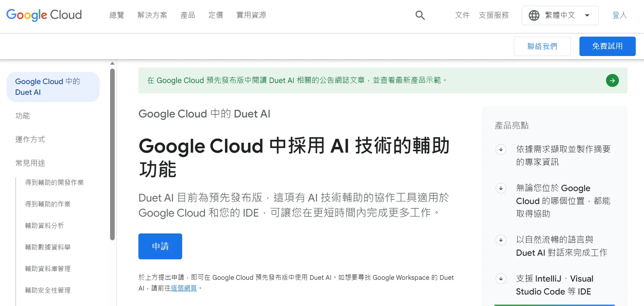
Task: Open the 繁體中文 language dropdown
Action: [x=560, y=15]
